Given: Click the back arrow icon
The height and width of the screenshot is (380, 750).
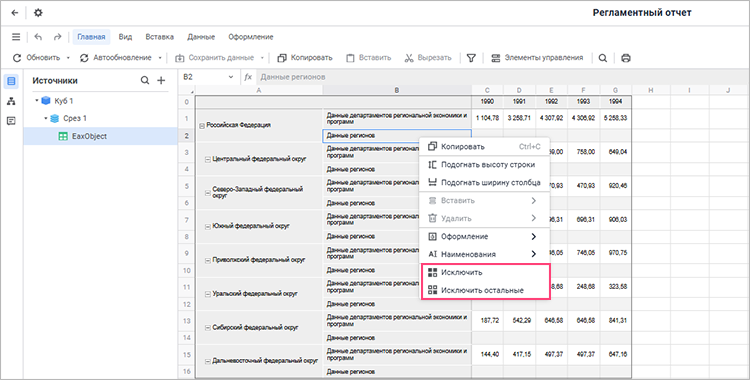Looking at the screenshot, I should click(15, 13).
